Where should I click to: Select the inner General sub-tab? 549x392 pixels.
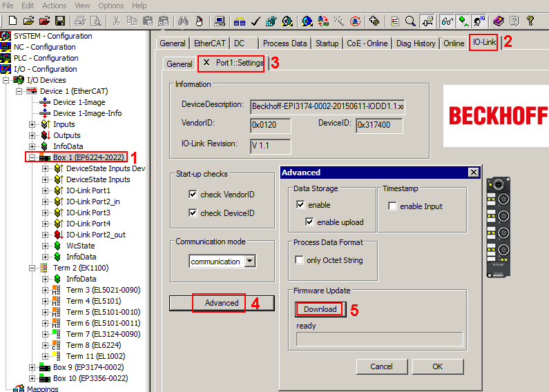180,64
